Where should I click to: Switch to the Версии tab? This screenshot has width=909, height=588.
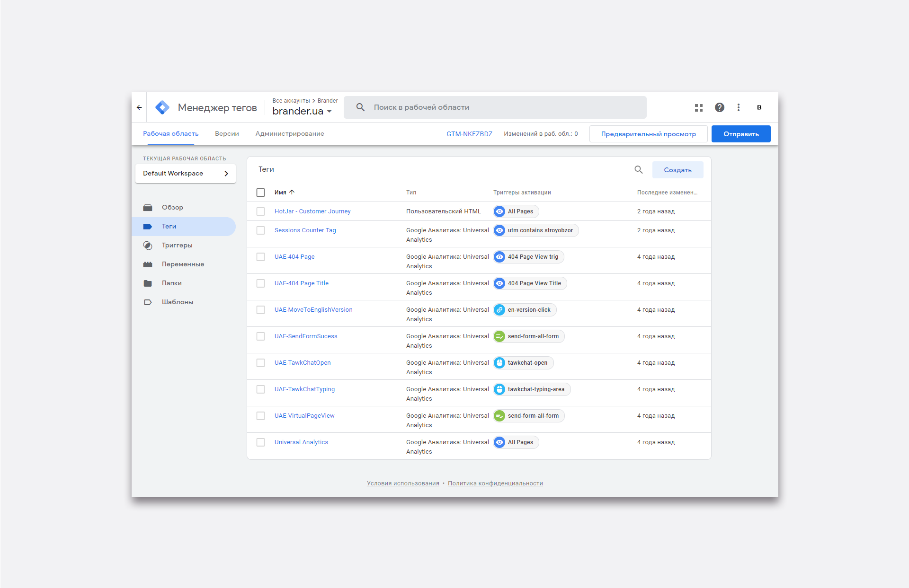(x=227, y=134)
